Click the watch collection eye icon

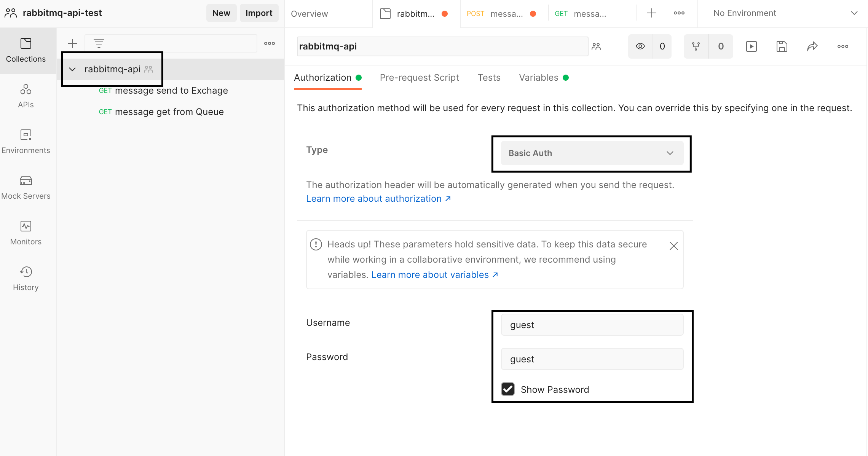640,46
